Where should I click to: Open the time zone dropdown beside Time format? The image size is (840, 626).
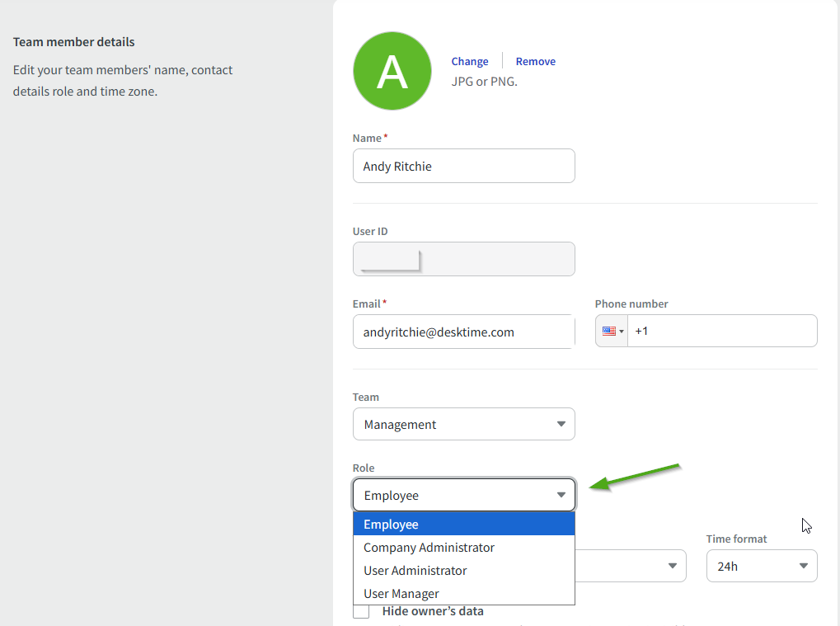(x=631, y=566)
